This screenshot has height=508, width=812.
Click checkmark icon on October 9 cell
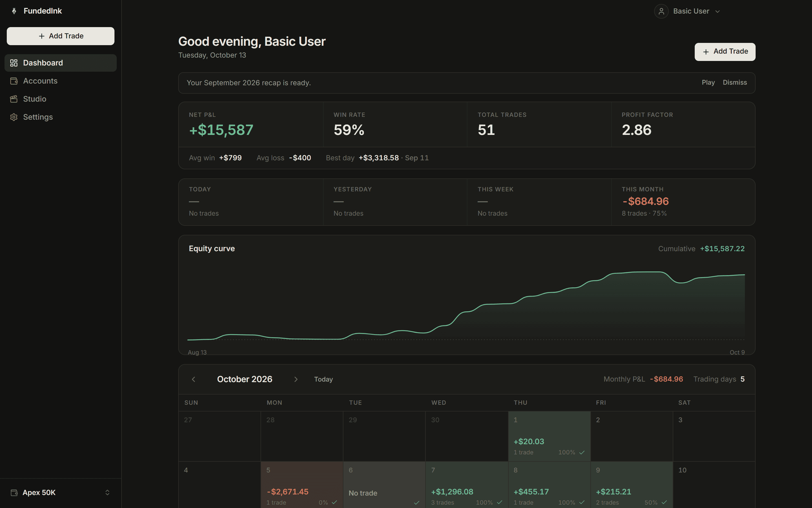664,502
